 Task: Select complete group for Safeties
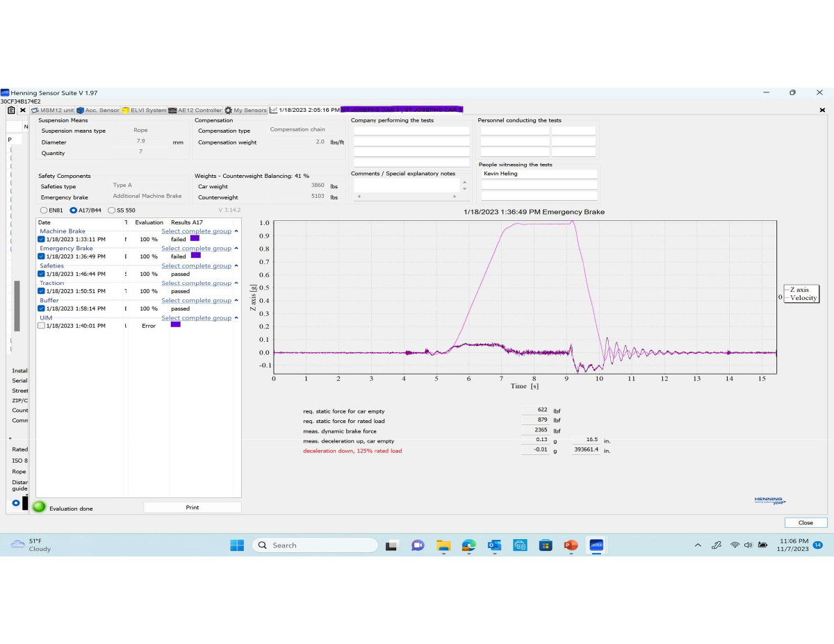196,266
